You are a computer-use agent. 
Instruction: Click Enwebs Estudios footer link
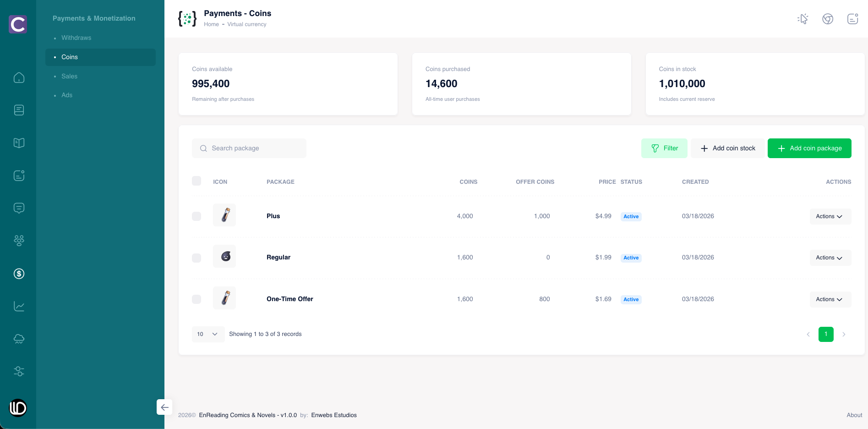(334, 415)
